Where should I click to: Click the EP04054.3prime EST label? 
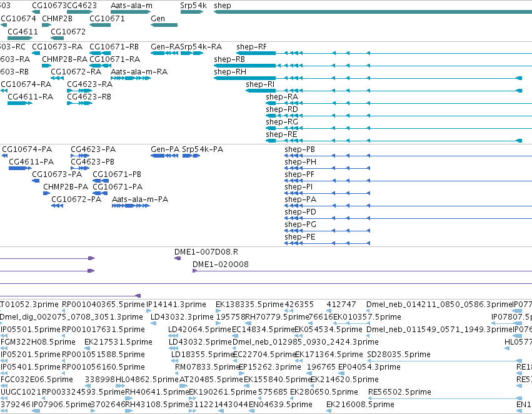[x=369, y=367]
